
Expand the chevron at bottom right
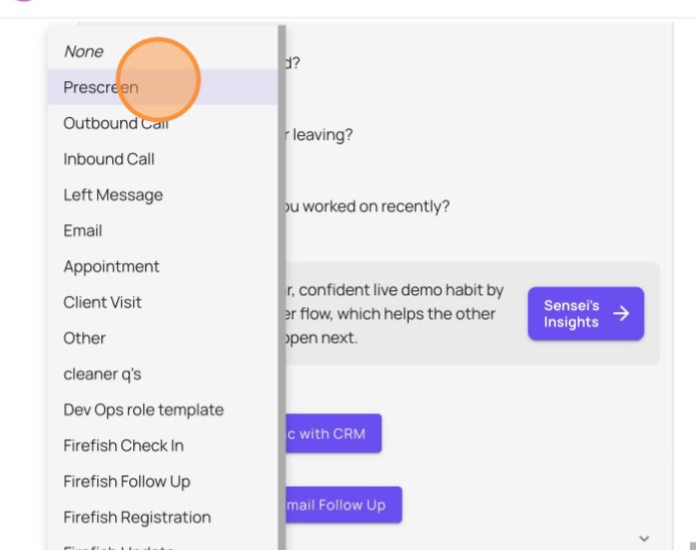(644, 538)
